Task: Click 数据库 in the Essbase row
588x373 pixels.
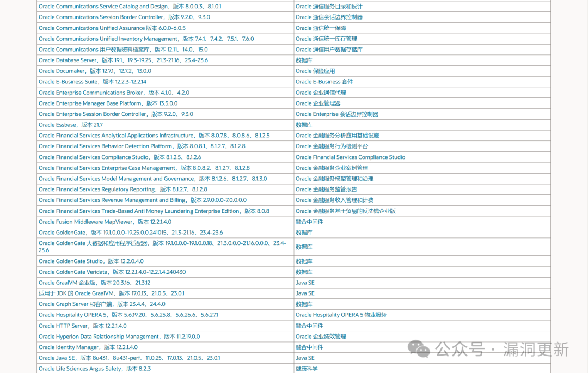Action: 304,125
